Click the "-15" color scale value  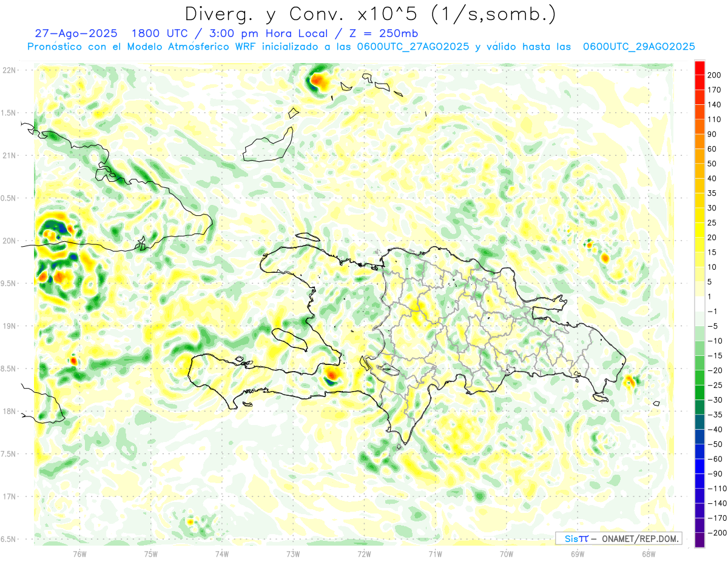(715, 355)
